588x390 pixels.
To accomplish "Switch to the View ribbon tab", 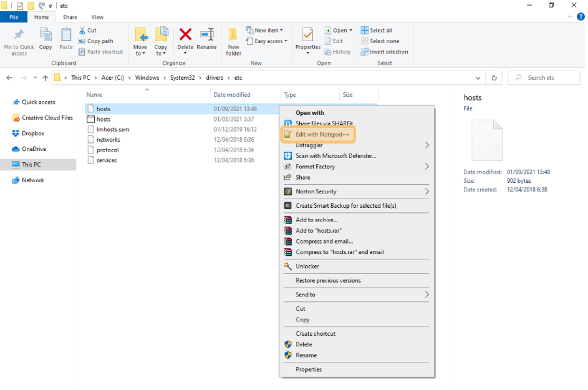I will pos(97,17).
